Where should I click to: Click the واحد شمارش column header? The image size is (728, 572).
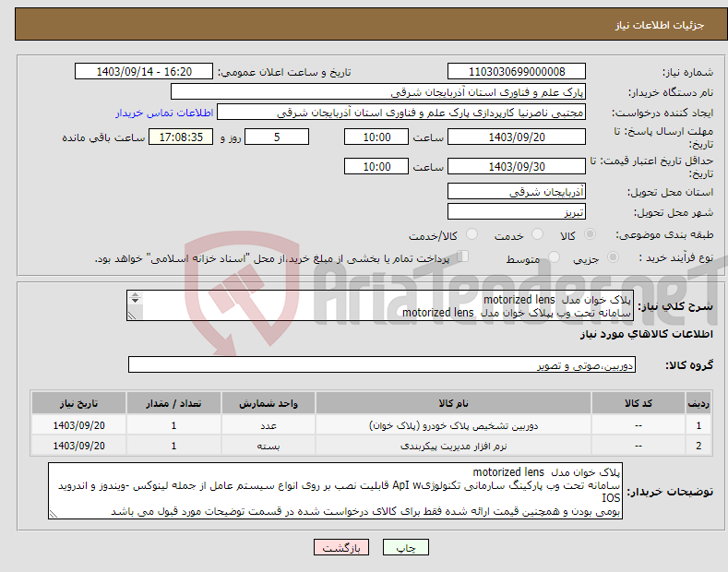coord(269,403)
